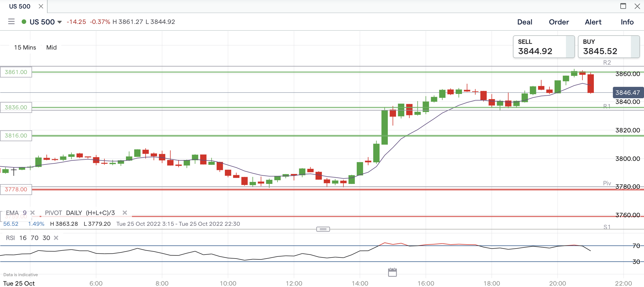Click the 'Data is indicative' notice
The height and width of the screenshot is (287, 644).
21,275
